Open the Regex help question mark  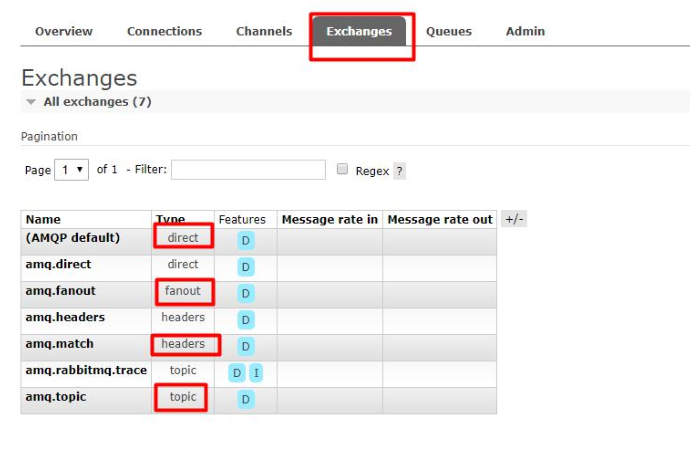(399, 171)
